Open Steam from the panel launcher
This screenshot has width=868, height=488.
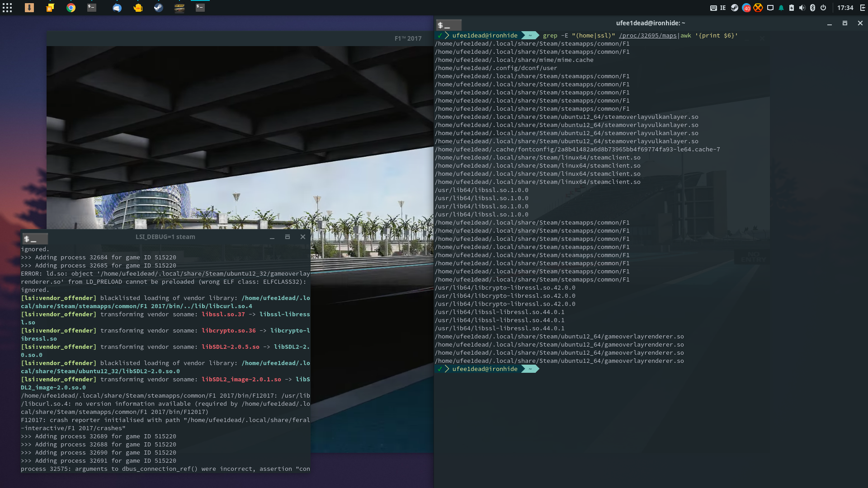[x=159, y=8]
